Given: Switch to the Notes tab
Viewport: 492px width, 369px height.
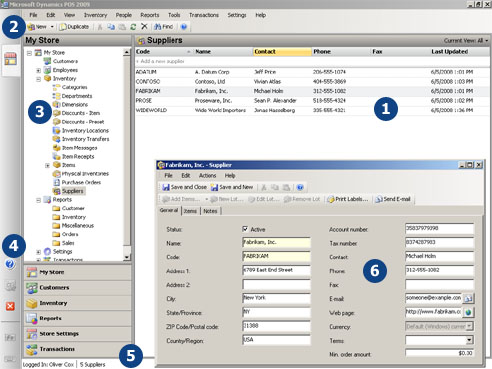Looking at the screenshot, I should pyautogui.click(x=210, y=211).
